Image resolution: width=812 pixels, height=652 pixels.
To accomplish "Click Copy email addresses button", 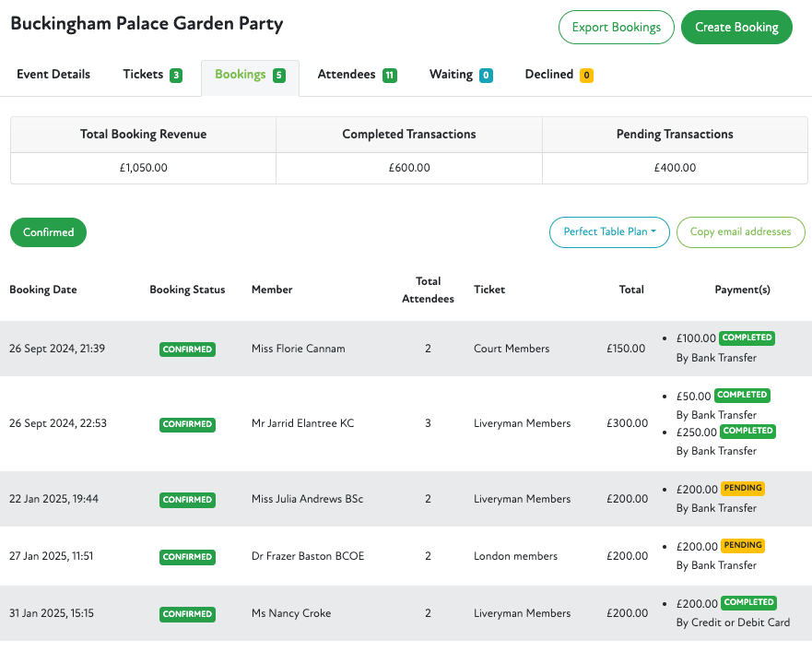I will [740, 232].
